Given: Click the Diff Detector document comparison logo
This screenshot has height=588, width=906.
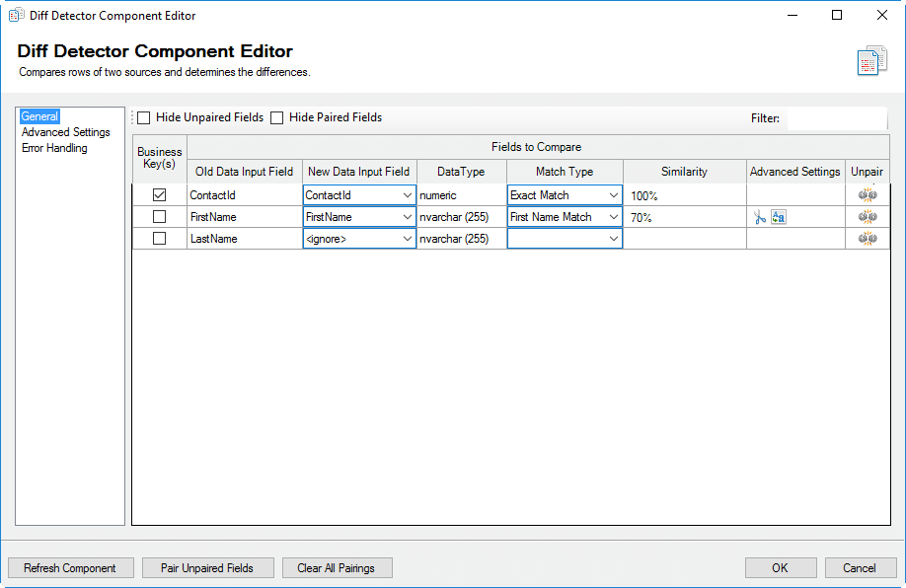Looking at the screenshot, I should [871, 59].
